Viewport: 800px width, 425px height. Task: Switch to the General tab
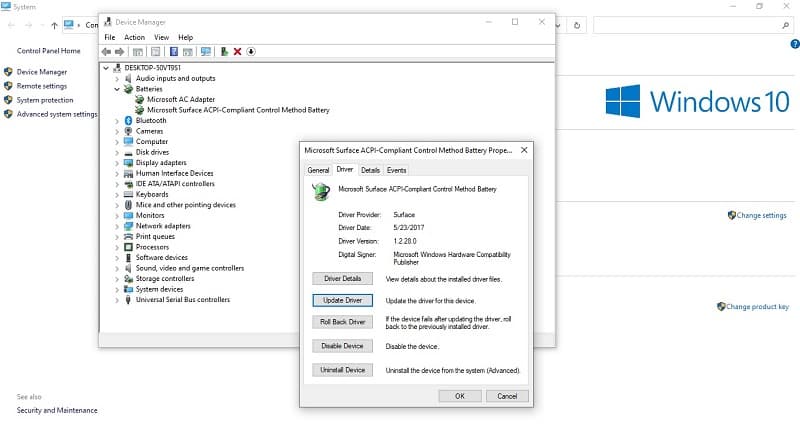point(318,170)
